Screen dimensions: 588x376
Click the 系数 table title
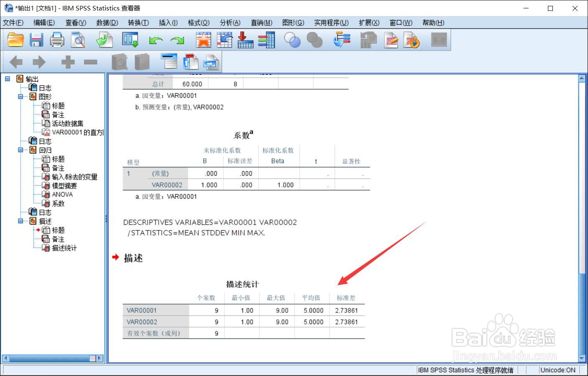(x=243, y=135)
